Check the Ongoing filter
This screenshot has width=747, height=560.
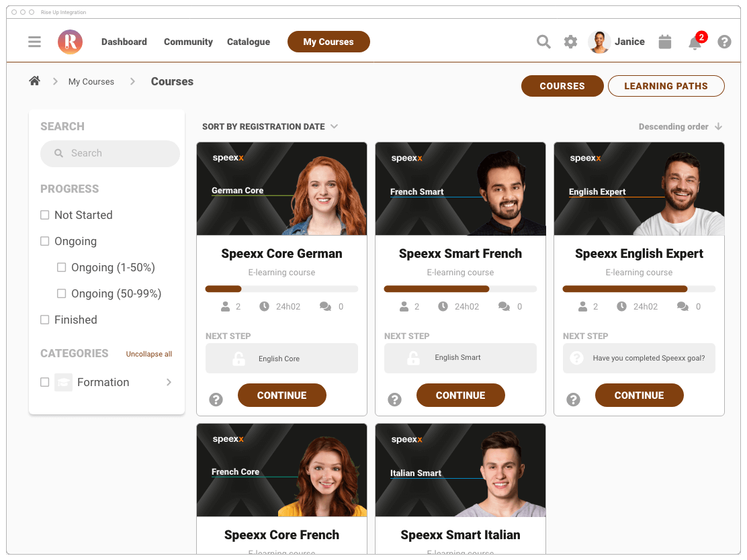(x=45, y=242)
